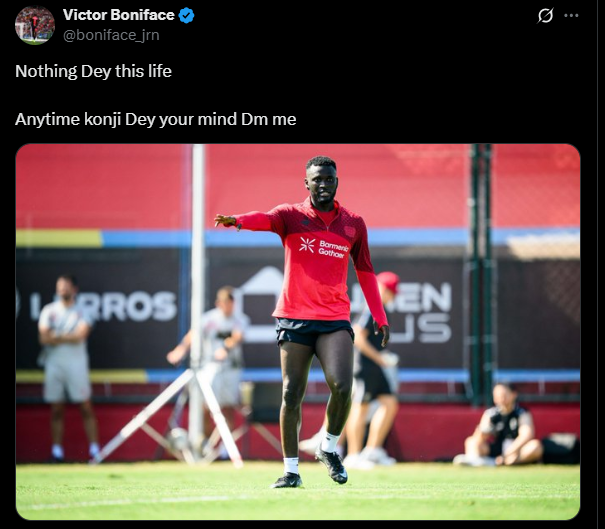Click the player's black football boot

point(331,465)
